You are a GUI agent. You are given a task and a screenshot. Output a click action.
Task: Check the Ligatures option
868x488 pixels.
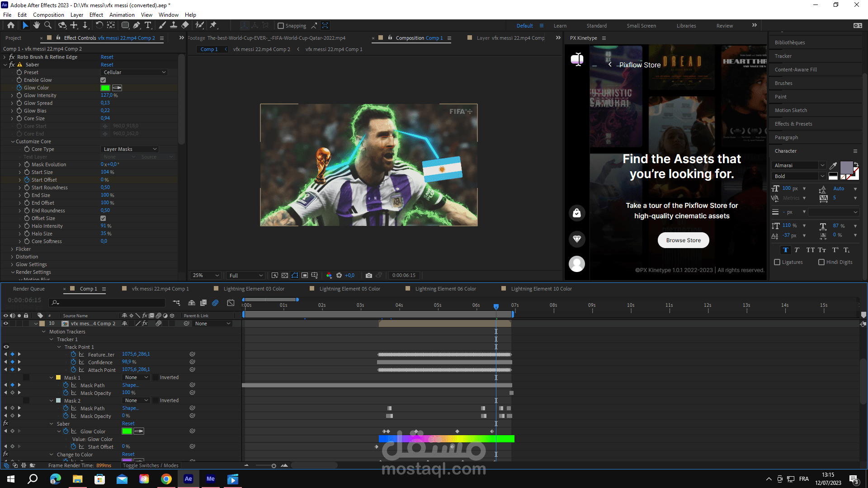tap(777, 262)
